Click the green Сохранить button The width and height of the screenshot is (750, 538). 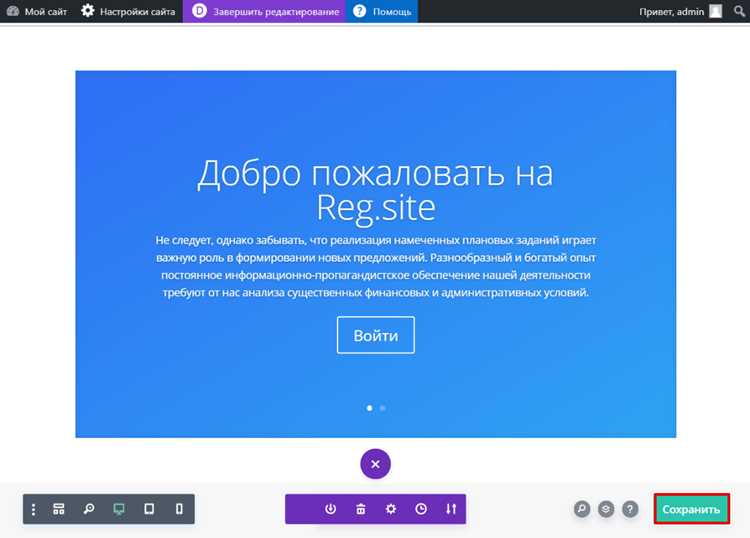point(692,509)
